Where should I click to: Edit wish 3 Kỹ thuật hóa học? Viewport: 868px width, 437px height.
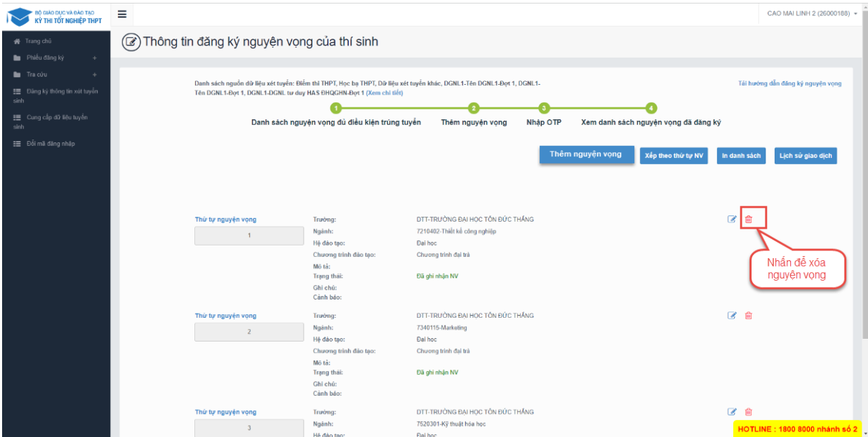[732, 412]
